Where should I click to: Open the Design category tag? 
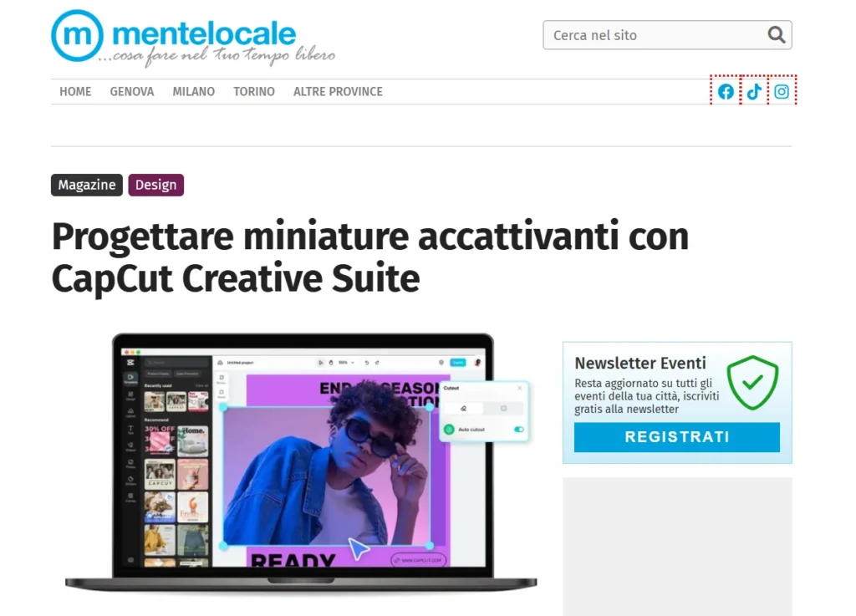pos(155,185)
